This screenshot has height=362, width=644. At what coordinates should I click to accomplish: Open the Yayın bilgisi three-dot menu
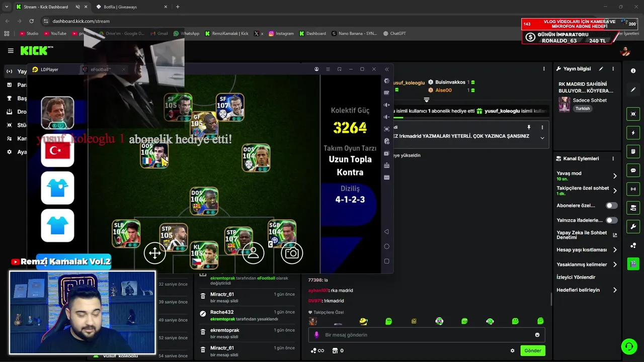[613, 69]
